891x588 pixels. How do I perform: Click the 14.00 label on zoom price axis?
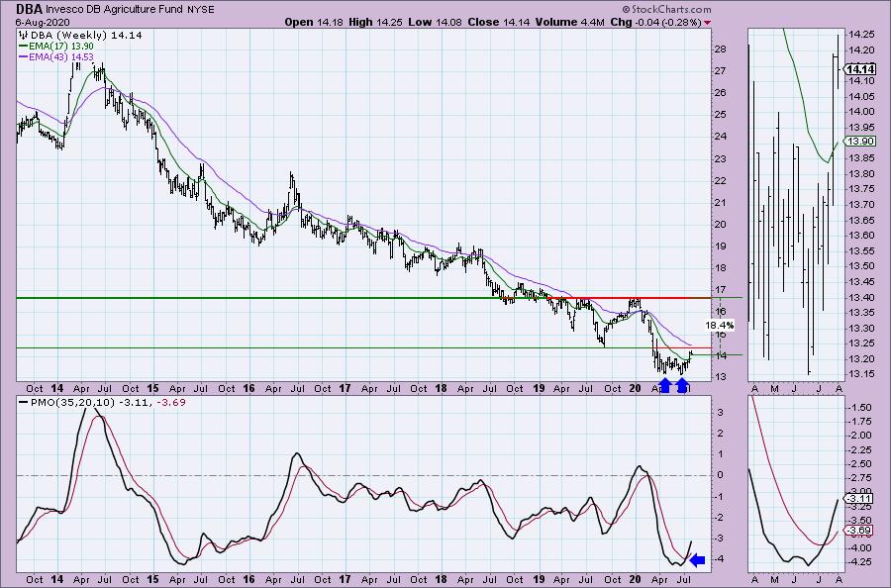pyautogui.click(x=861, y=112)
